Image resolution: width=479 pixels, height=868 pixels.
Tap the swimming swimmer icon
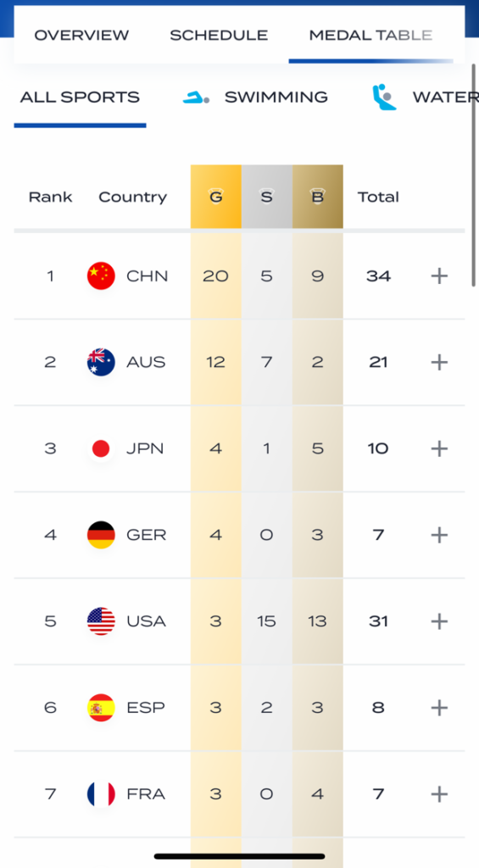(196, 98)
